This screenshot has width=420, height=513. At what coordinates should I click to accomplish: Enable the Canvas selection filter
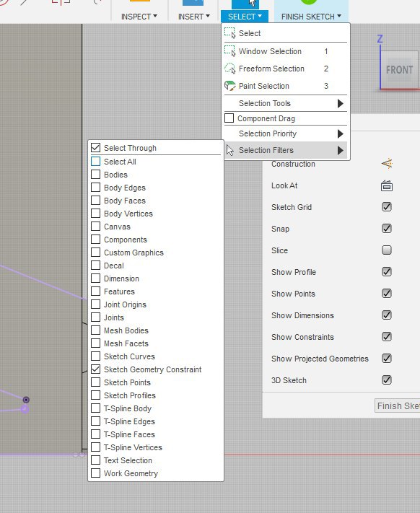[95, 227]
